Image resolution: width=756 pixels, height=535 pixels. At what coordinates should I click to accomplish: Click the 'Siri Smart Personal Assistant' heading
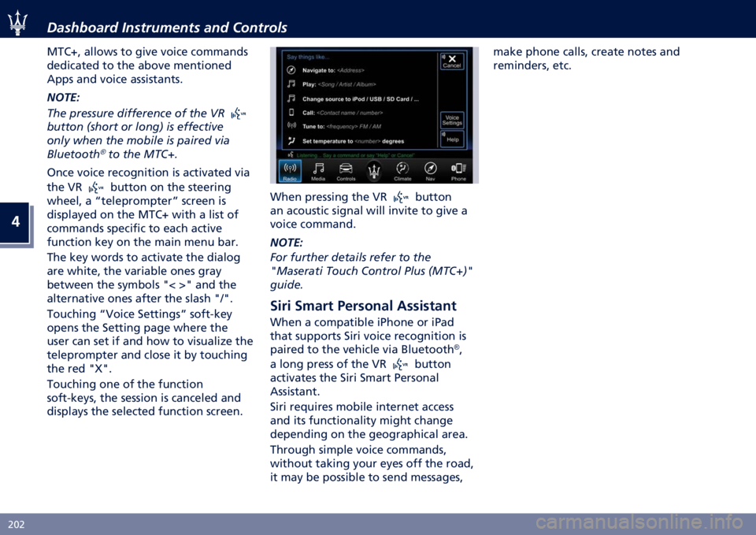363,306
